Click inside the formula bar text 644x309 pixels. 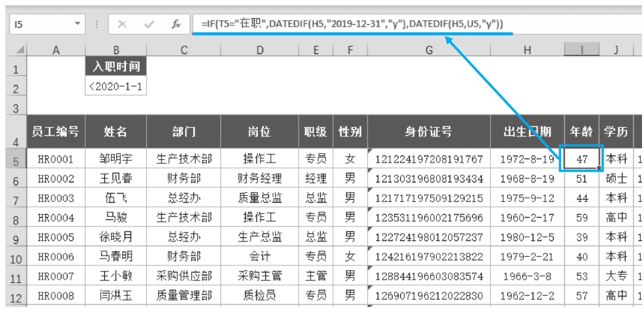401,24
